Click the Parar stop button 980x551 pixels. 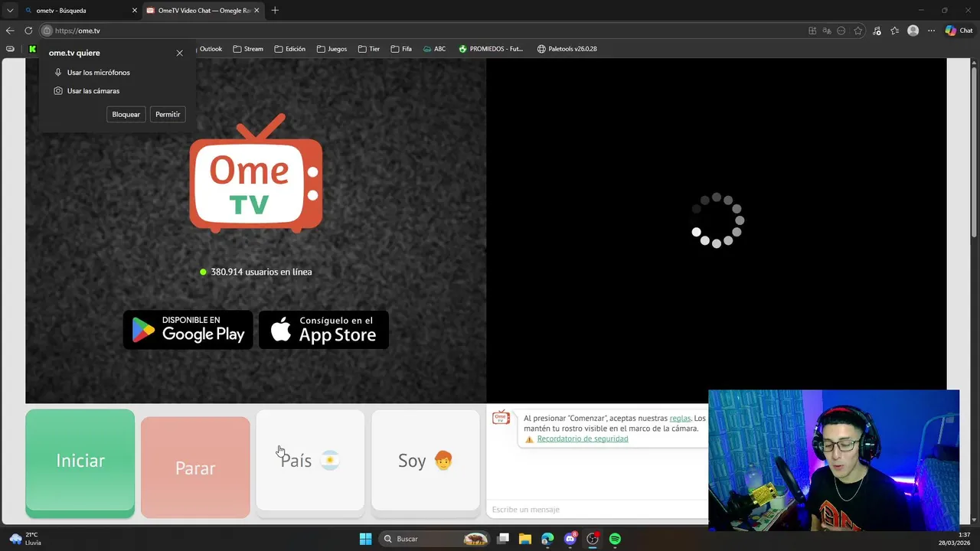195,468
